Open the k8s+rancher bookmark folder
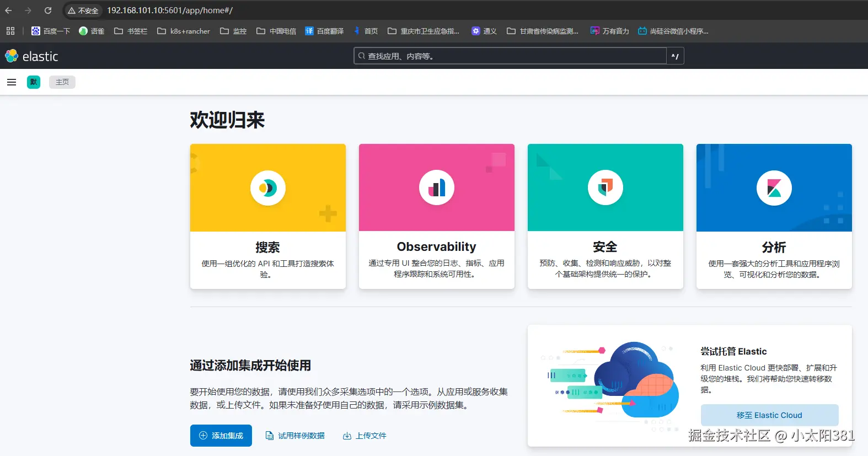Image resolution: width=868 pixels, height=456 pixels. coord(184,31)
